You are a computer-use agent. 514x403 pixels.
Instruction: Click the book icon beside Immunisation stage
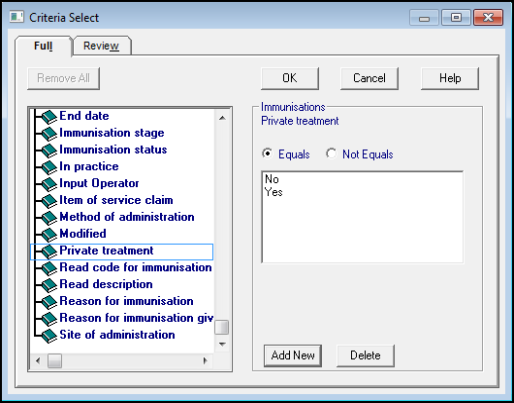pyautogui.click(x=50, y=134)
